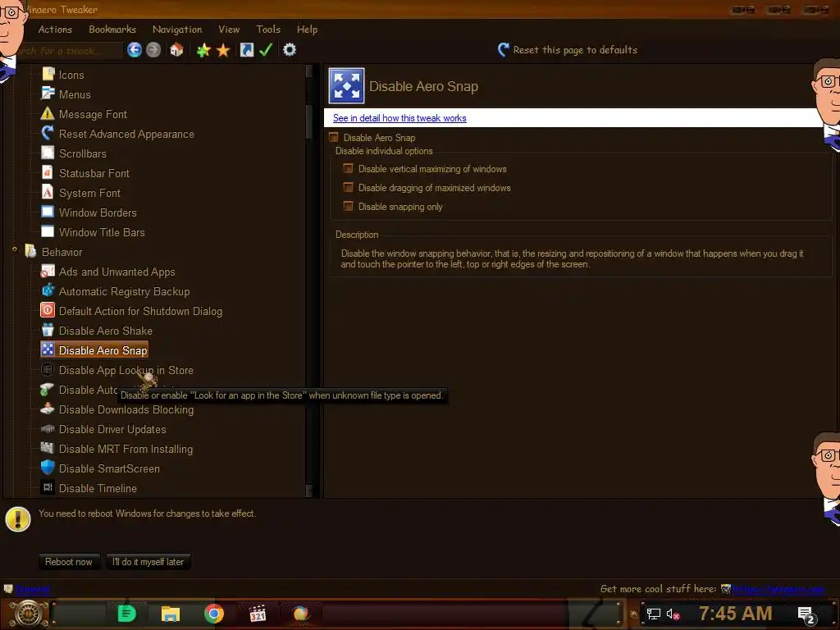Click the Default Action for Shutdown icon

tap(48, 310)
